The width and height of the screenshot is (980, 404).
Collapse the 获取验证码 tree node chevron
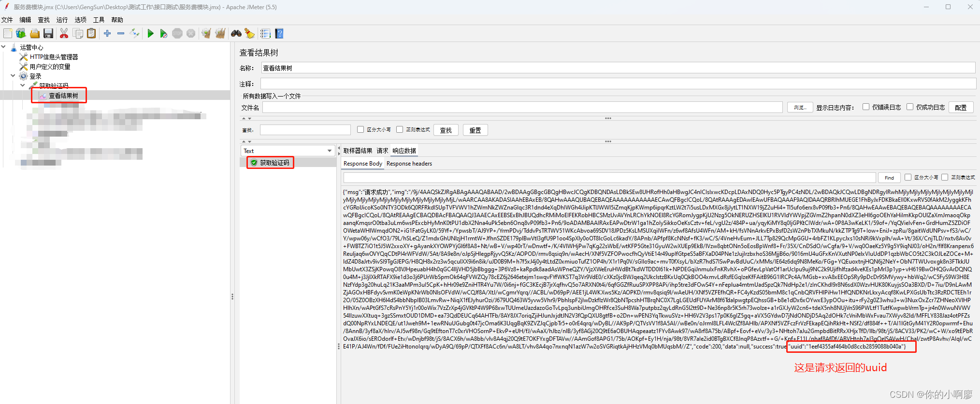click(x=23, y=85)
